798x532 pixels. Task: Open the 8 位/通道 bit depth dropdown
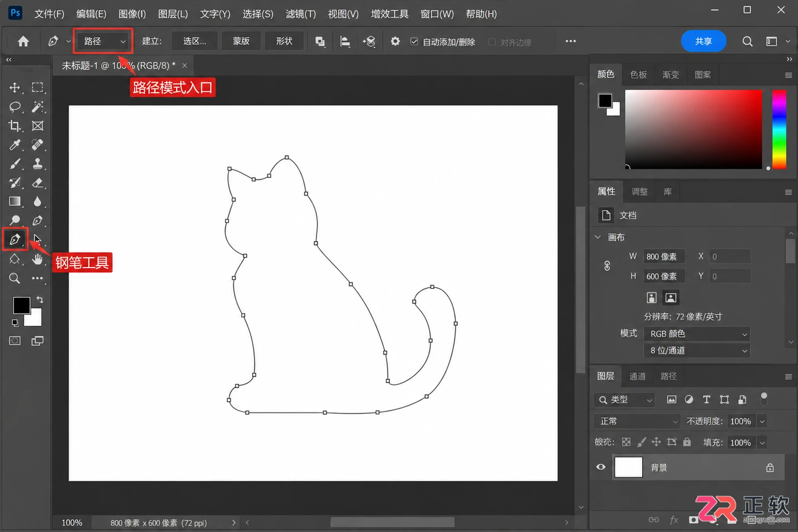coord(697,350)
